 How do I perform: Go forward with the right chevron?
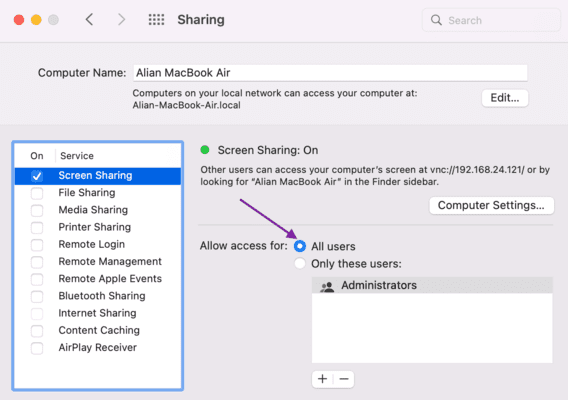pos(121,20)
